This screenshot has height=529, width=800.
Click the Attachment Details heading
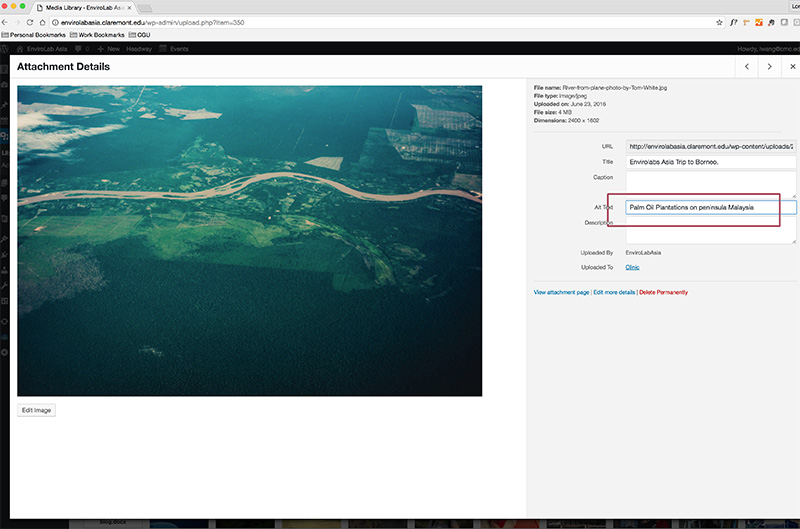(63, 67)
